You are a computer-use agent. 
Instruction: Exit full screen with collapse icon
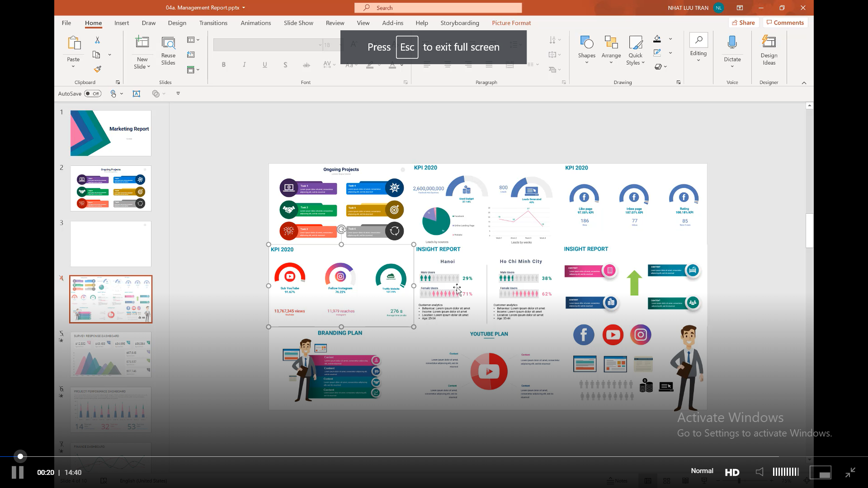(x=850, y=472)
